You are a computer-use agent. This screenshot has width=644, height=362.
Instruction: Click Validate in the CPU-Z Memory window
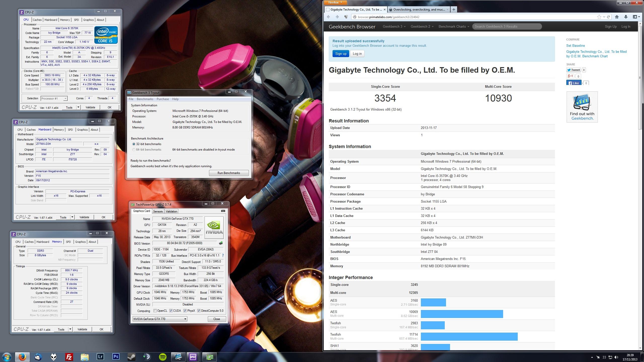82,329
